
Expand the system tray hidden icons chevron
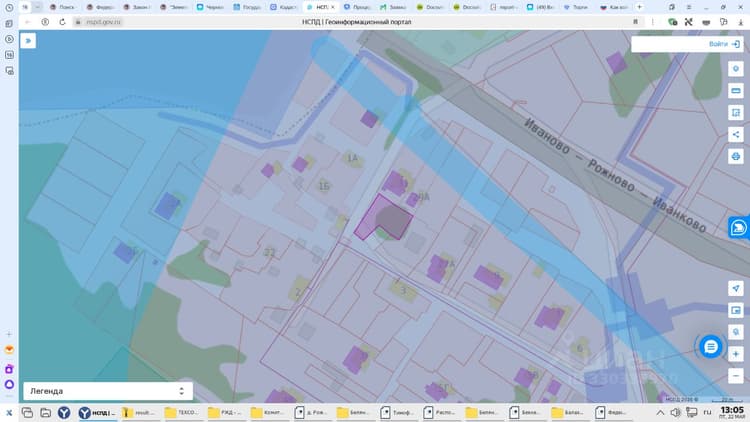tap(660, 412)
